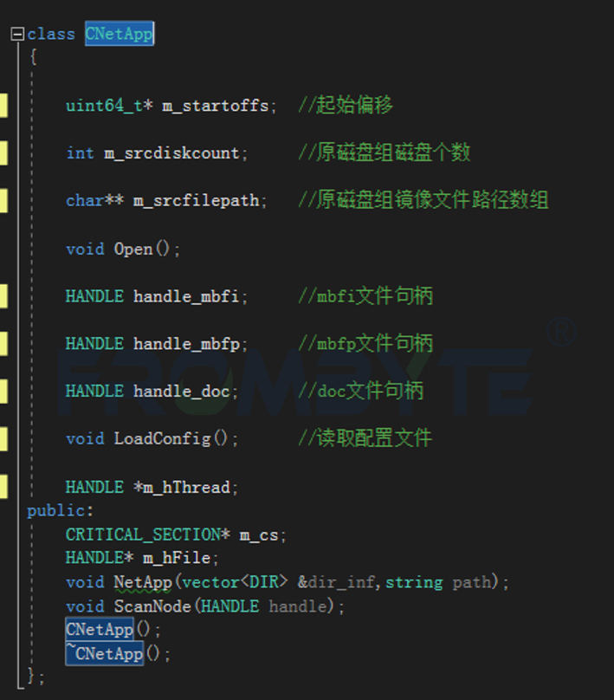Click the //原磁盘组磁盘个数 comment
Image resolution: width=614 pixels, height=700 pixels.
[x=385, y=152]
